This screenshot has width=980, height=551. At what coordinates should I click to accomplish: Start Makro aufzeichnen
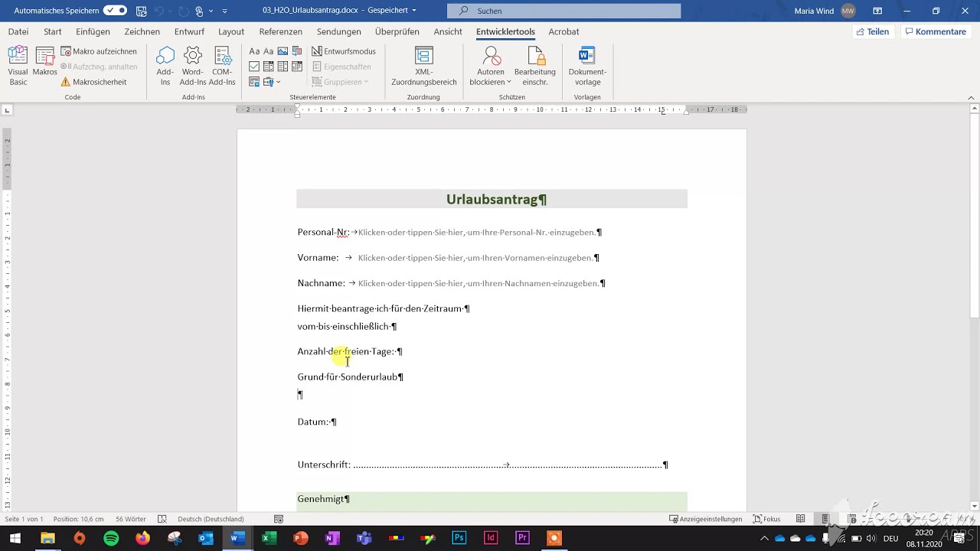[x=99, y=51]
